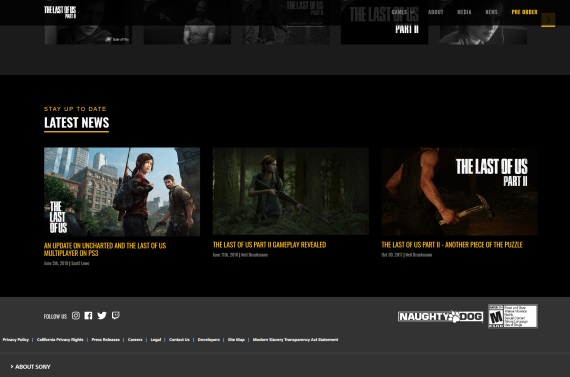Expand the Games dropdown menu
570x377 pixels.
[403, 12]
